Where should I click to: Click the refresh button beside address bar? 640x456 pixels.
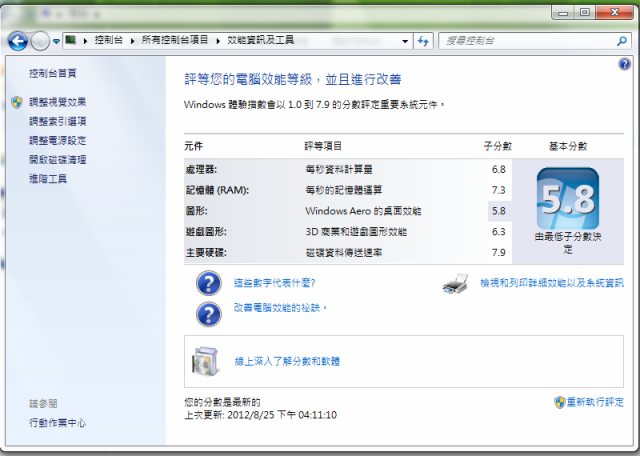[x=423, y=41]
